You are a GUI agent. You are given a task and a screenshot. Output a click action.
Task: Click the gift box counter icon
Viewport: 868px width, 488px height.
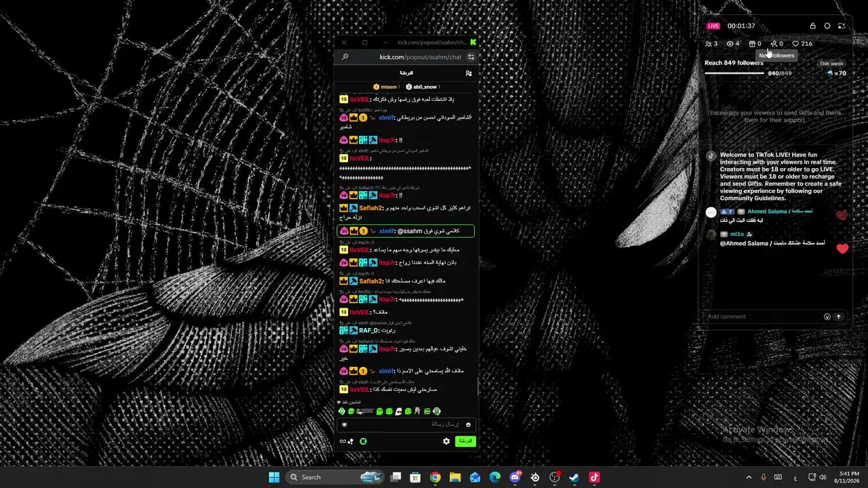[751, 44]
